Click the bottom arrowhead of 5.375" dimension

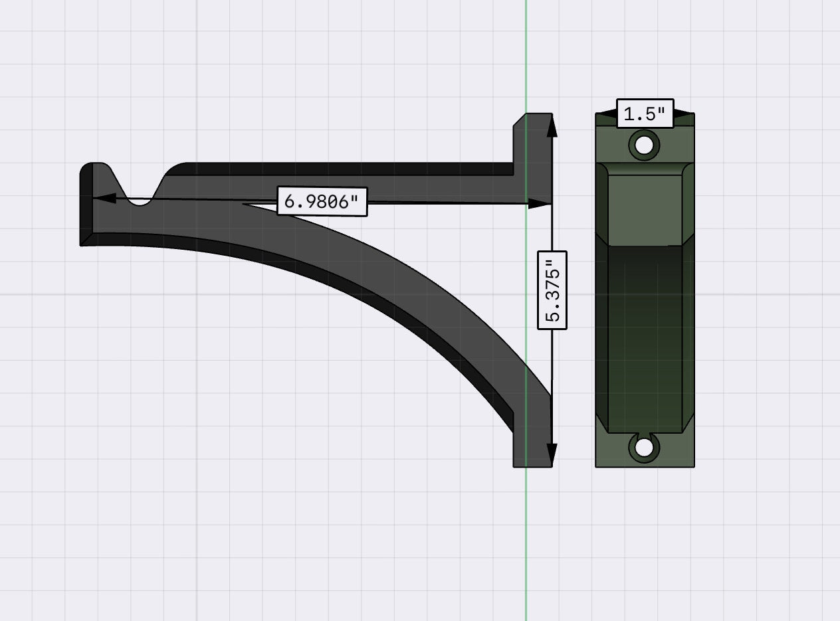(x=552, y=454)
